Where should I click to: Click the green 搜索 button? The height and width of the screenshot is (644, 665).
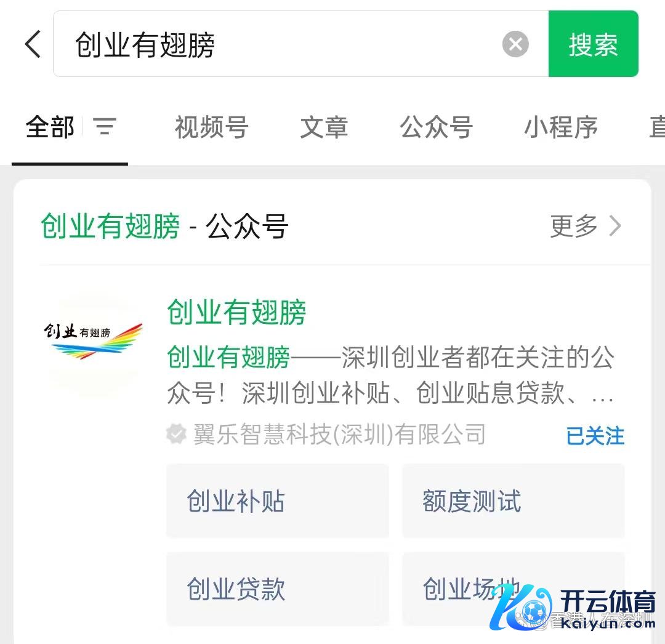593,44
